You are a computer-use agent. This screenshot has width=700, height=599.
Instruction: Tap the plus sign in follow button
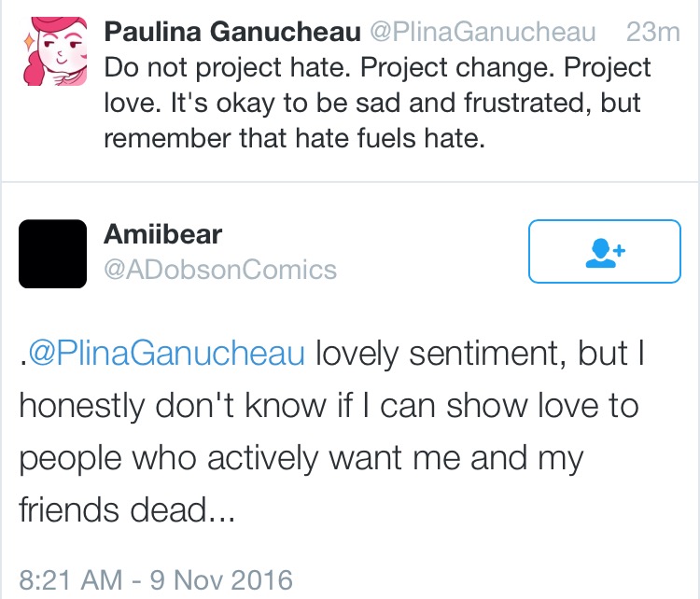(619, 250)
